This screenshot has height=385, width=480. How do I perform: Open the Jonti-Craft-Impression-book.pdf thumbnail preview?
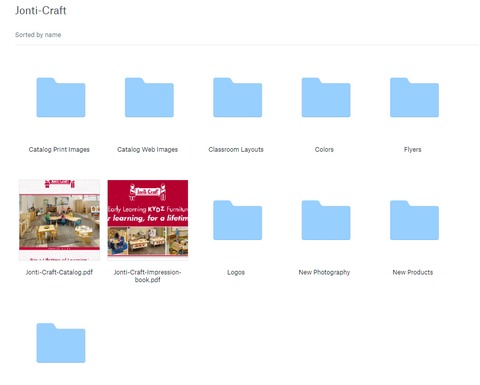(x=148, y=219)
